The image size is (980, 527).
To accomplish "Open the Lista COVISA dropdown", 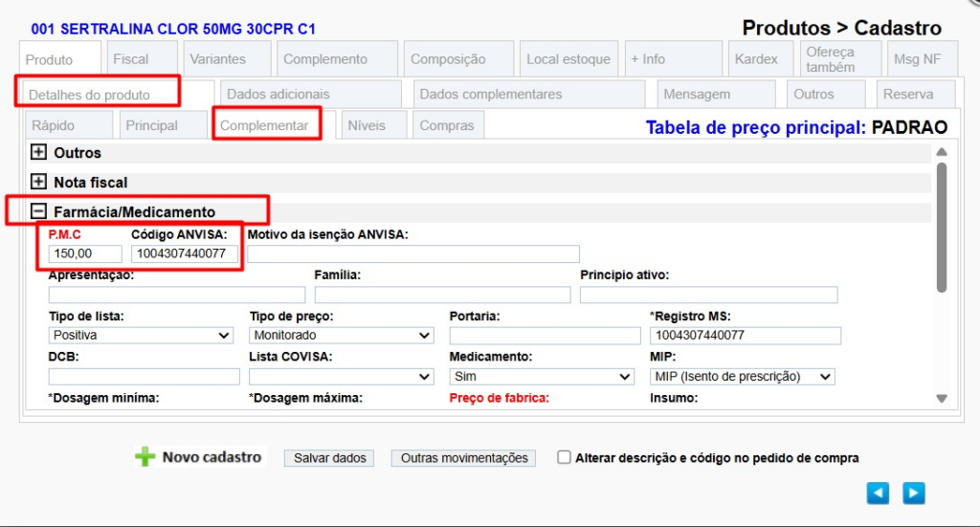I will tap(342, 377).
